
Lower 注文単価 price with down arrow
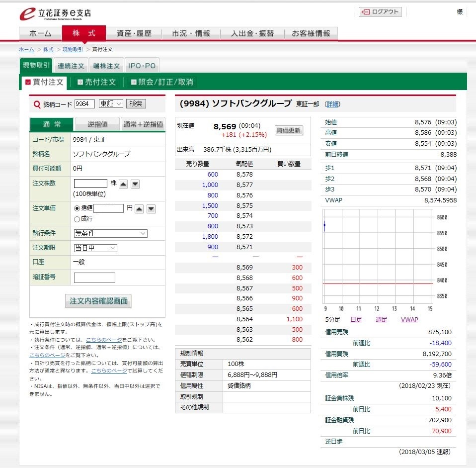click(x=151, y=209)
